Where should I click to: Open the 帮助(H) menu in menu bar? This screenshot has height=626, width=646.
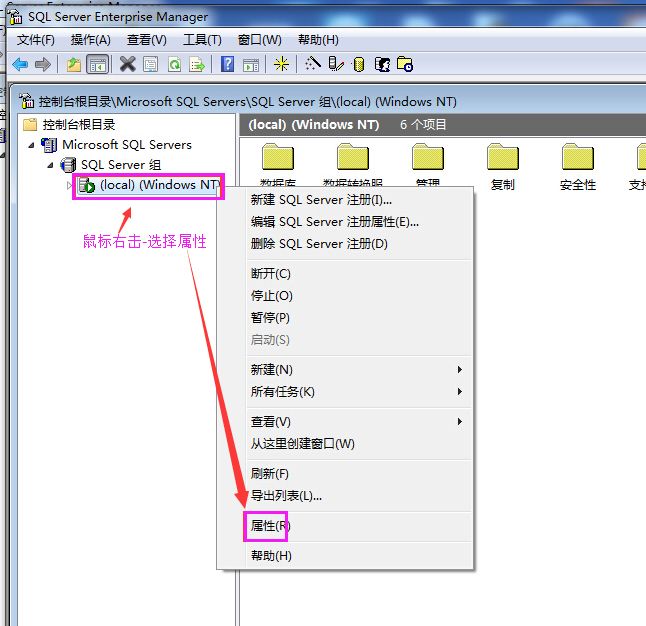318,40
